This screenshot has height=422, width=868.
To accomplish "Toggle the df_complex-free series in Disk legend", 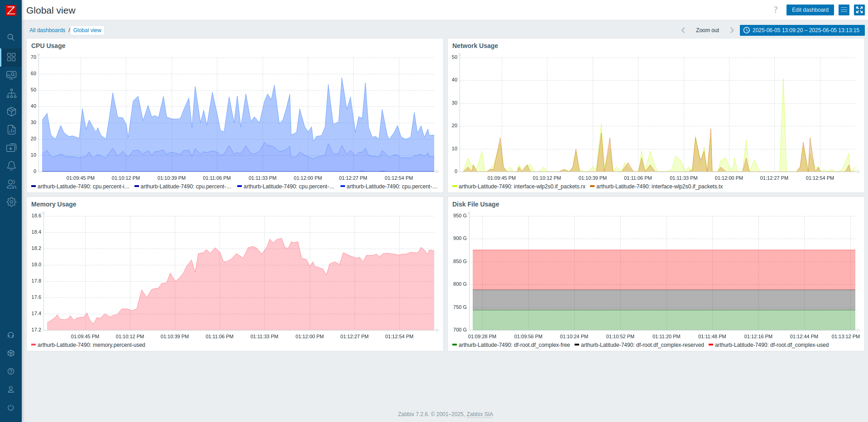I will point(509,345).
